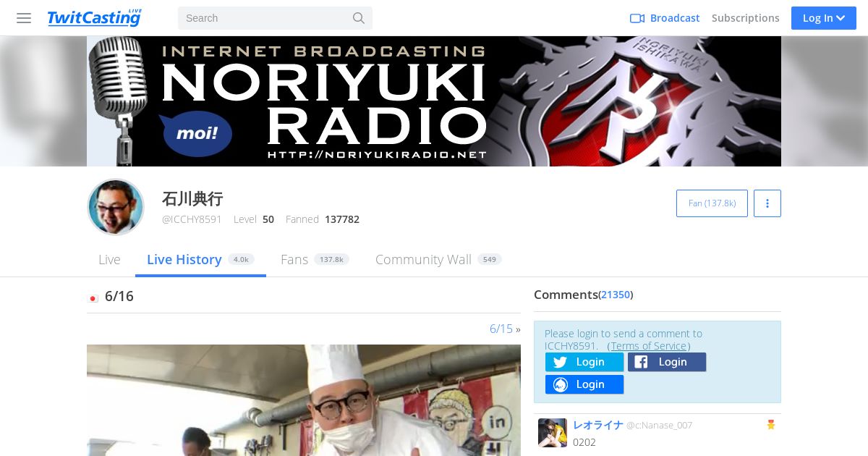868x456 pixels.
Task: Log in with the TwitCasting account button
Action: tap(584, 384)
